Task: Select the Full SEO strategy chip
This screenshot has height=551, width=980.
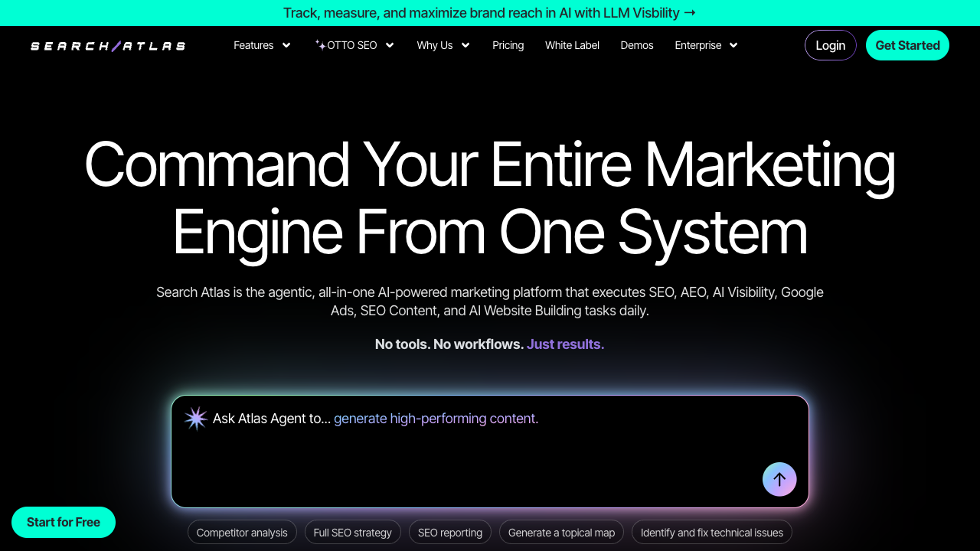Action: pos(352,532)
